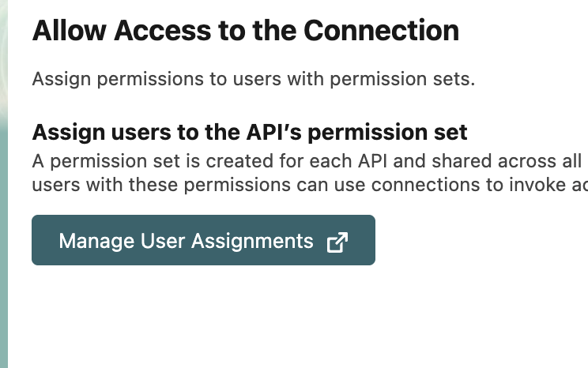The height and width of the screenshot is (368, 588).
Task: Click the "Allow Access to the Connection" heading
Action: pos(245,31)
